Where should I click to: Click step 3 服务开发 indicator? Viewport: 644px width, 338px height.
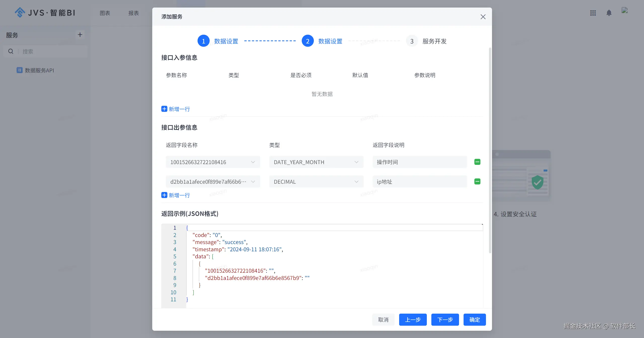point(412,41)
